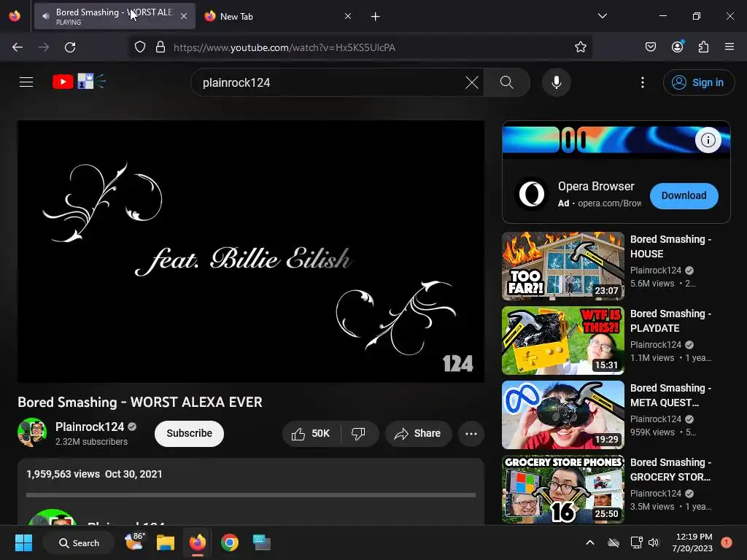747x560 pixels.
Task: Open Windows Start menu
Action: [23, 542]
